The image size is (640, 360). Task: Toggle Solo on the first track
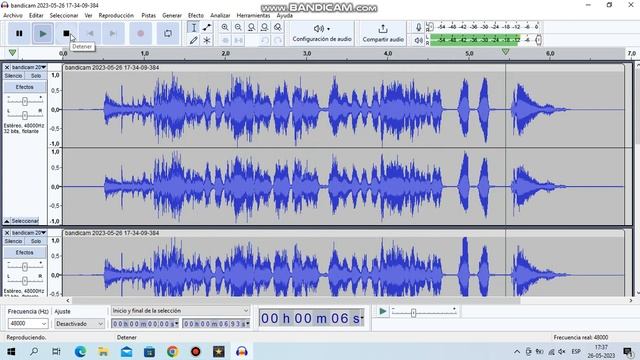pos(36,76)
